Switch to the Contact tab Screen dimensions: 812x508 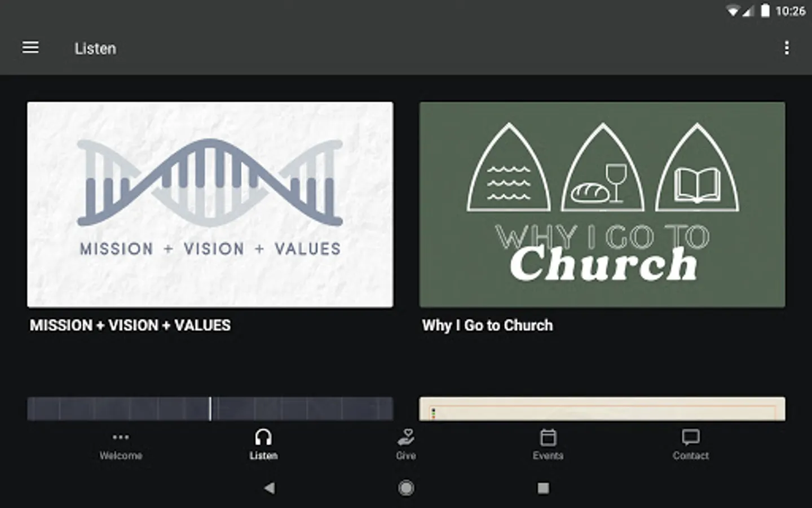(691, 445)
